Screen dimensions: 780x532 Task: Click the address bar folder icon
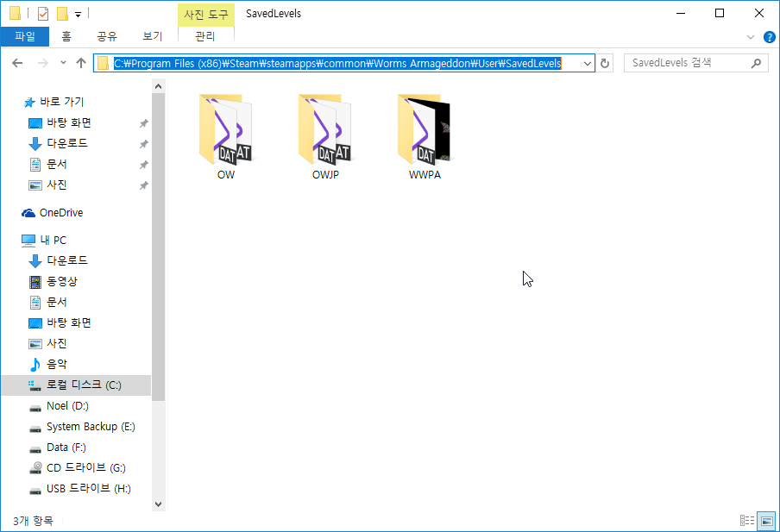click(x=103, y=63)
